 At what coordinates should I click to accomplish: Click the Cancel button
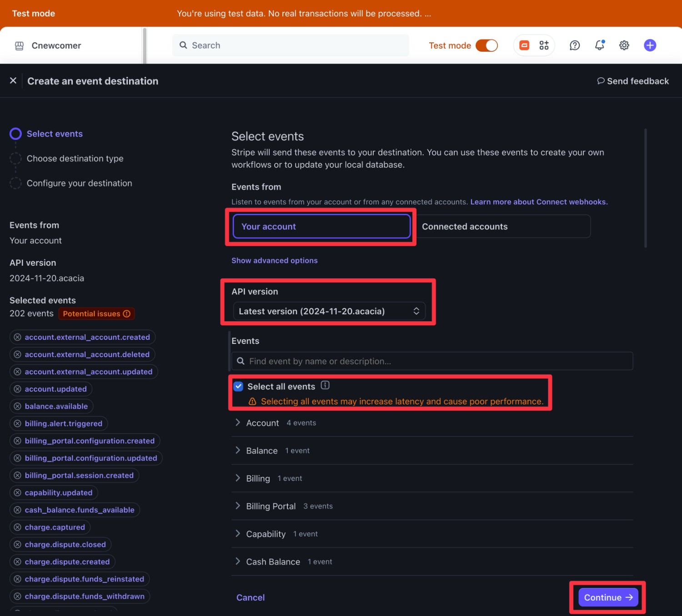[x=251, y=597]
